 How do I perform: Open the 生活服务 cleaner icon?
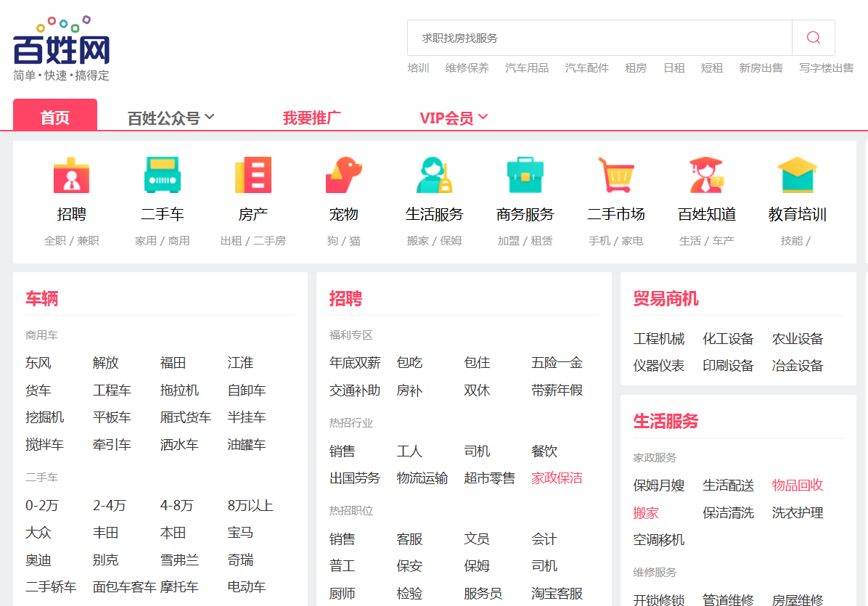click(x=435, y=175)
